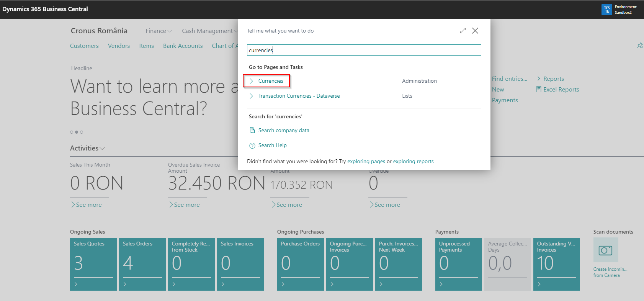Viewport: 644px width, 301px height.
Task: Open the user account avatar icon
Action: (x=606, y=10)
